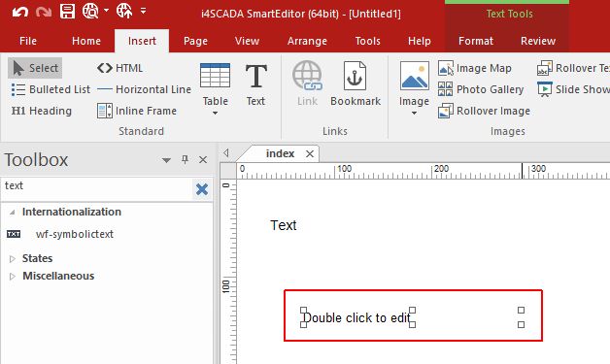Insert a Bulleted List

(x=51, y=89)
